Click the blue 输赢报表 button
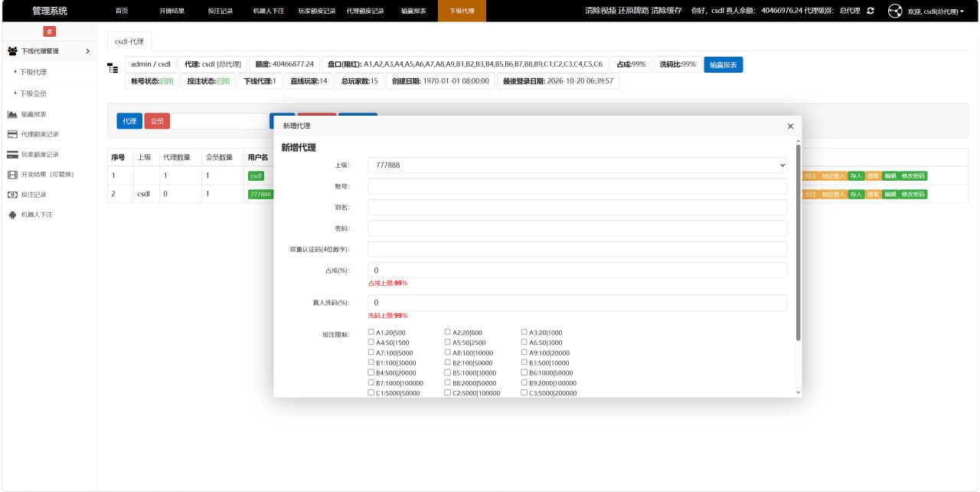Screen dimensions: 980x492 tap(724, 65)
